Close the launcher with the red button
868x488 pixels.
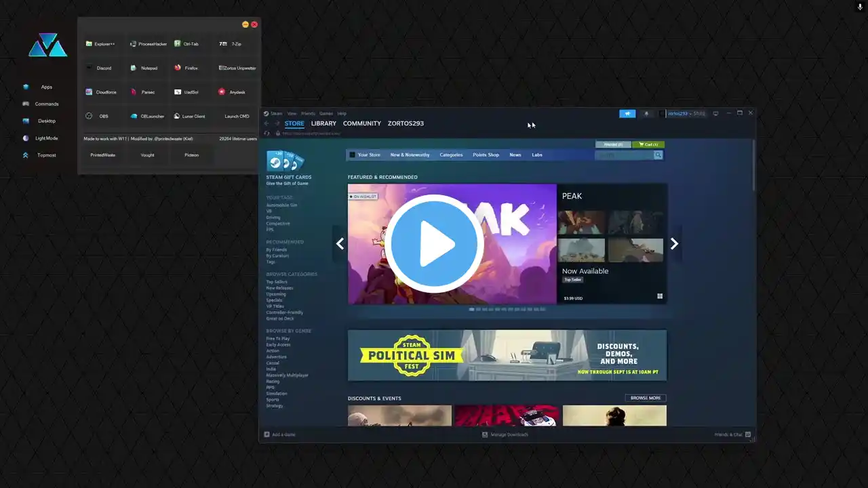254,24
